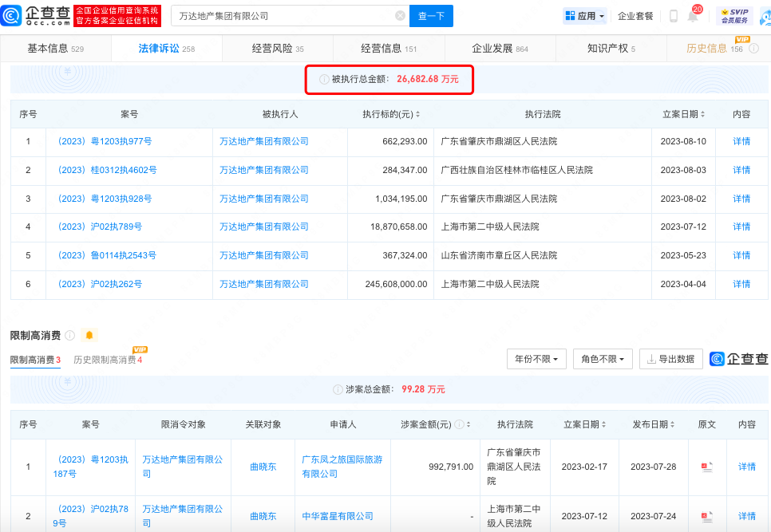Open case link (2023)沪02执262号
771x532 pixels.
(x=100, y=284)
